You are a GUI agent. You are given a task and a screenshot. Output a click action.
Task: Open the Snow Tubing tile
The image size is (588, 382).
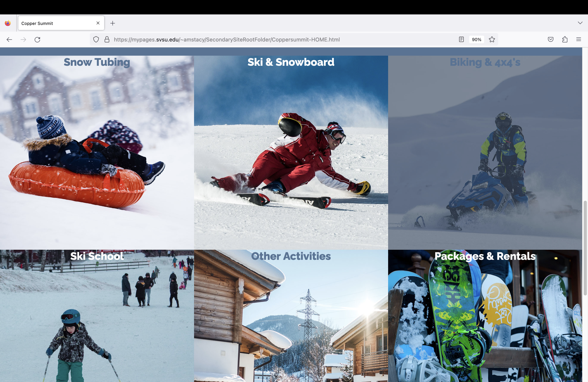click(x=97, y=152)
